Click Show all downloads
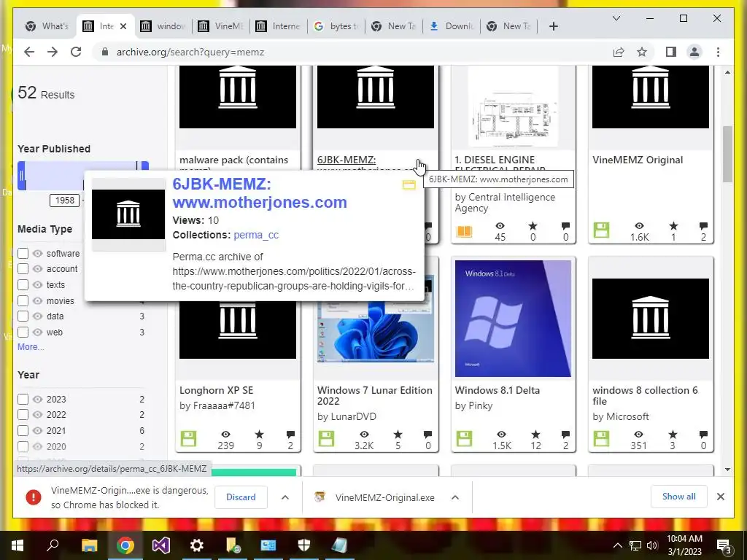This screenshot has height=560, width=747. click(x=678, y=497)
